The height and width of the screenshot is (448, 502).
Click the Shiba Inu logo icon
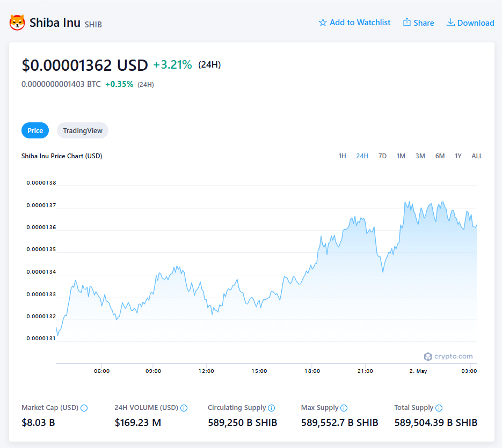(17, 23)
